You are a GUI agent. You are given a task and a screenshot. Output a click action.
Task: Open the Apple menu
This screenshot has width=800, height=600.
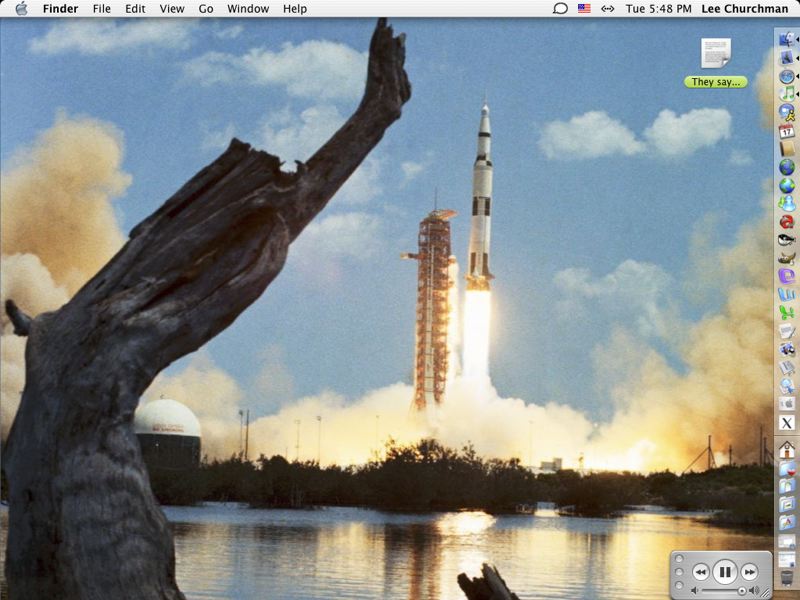(21, 9)
